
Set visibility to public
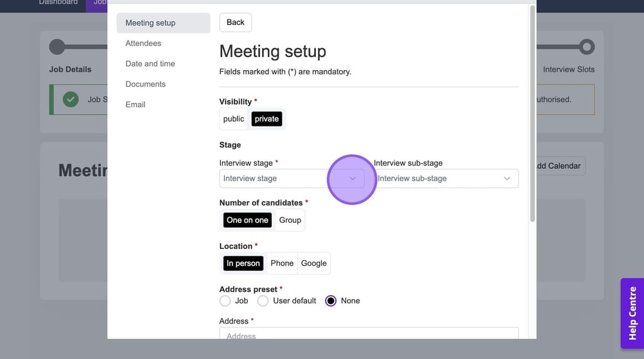[x=234, y=119]
